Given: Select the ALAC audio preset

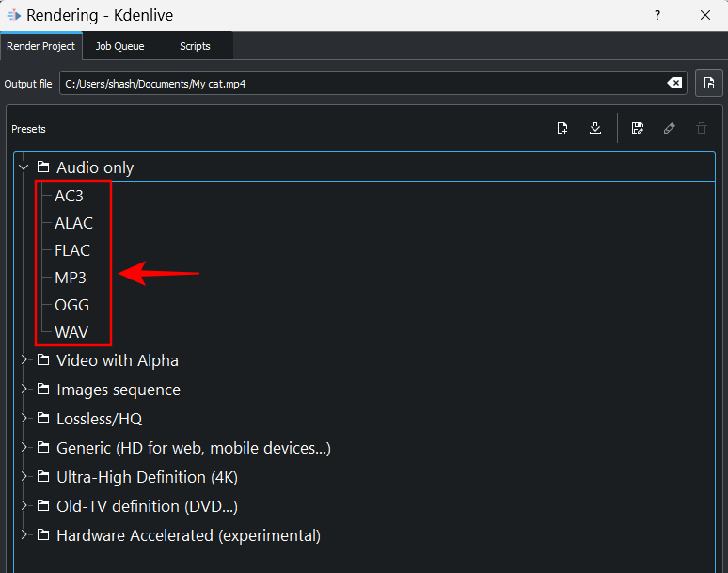Looking at the screenshot, I should (x=73, y=223).
